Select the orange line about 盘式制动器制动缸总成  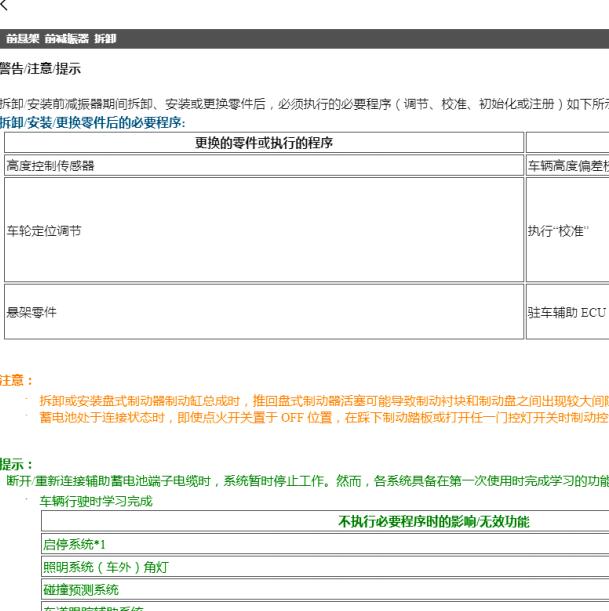(324, 401)
